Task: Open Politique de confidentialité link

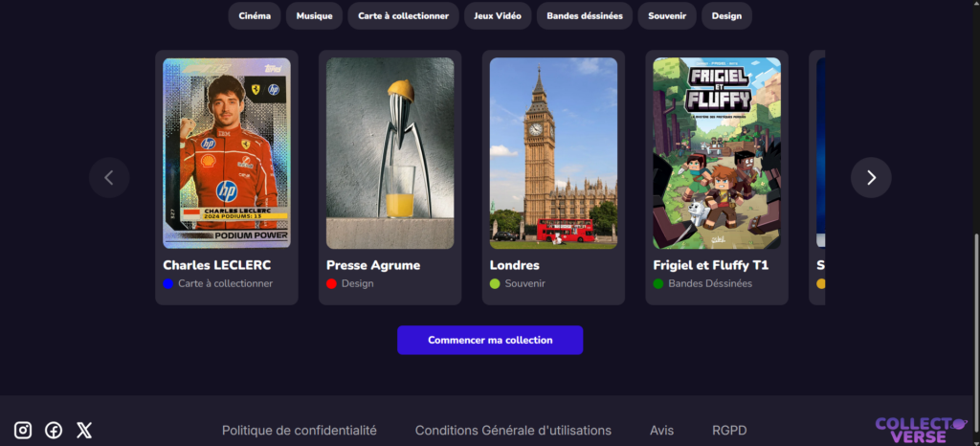Action: (300, 431)
